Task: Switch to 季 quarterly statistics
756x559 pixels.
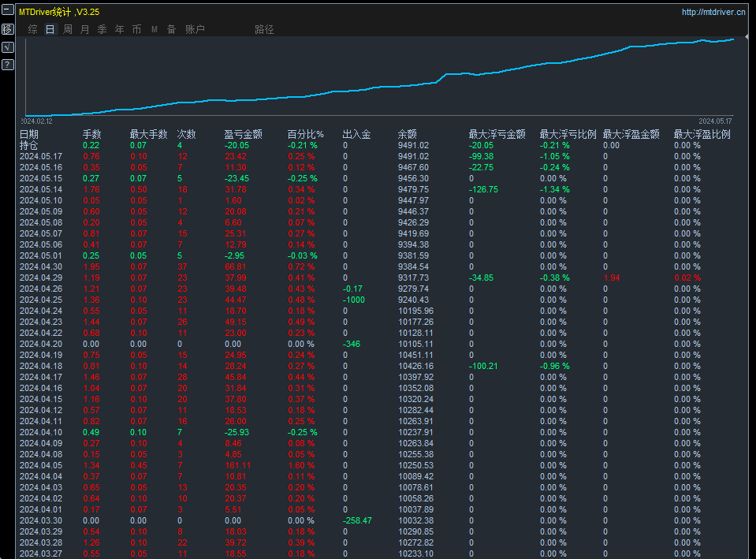Action: pyautogui.click(x=102, y=29)
